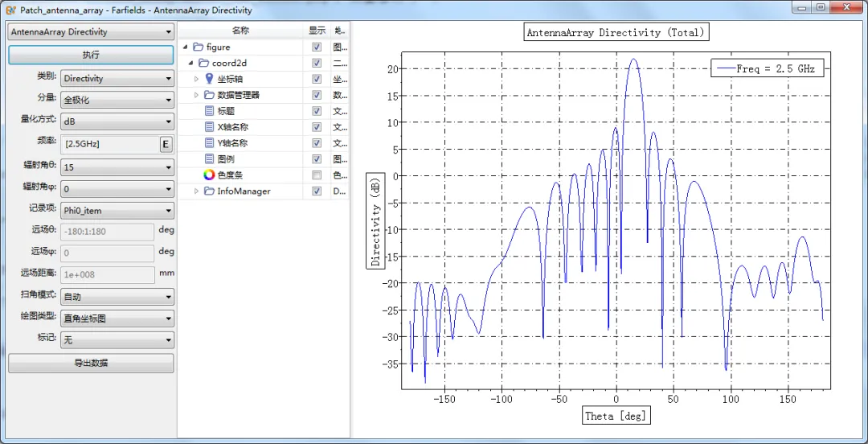This screenshot has width=868, height=444.
Task: Collapse the figure tree node
Action: [x=185, y=47]
